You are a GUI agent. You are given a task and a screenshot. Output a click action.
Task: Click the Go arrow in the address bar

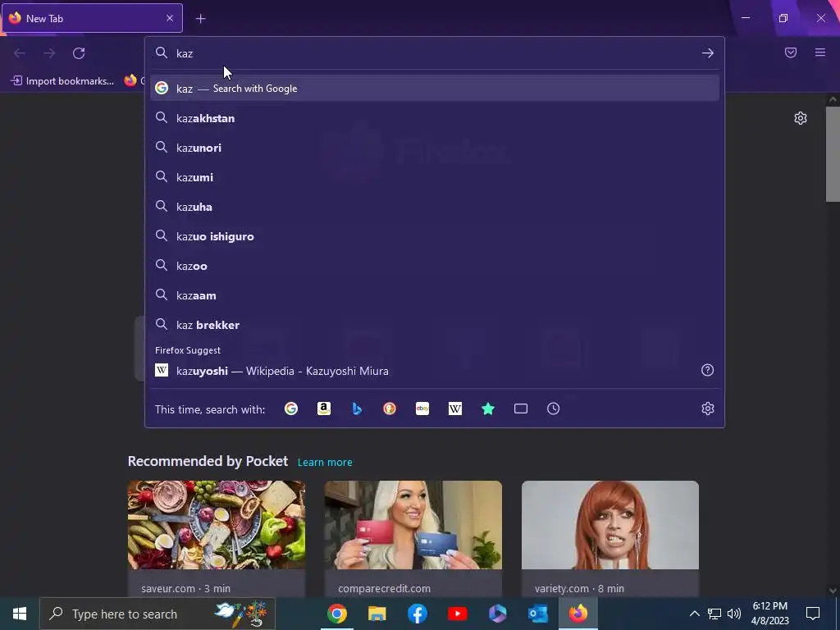coord(708,53)
